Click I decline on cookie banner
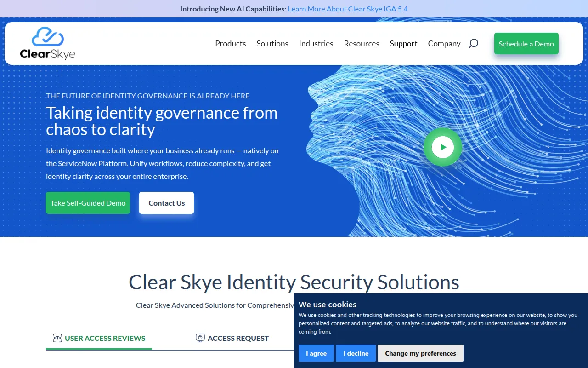588x368 pixels. click(x=356, y=353)
